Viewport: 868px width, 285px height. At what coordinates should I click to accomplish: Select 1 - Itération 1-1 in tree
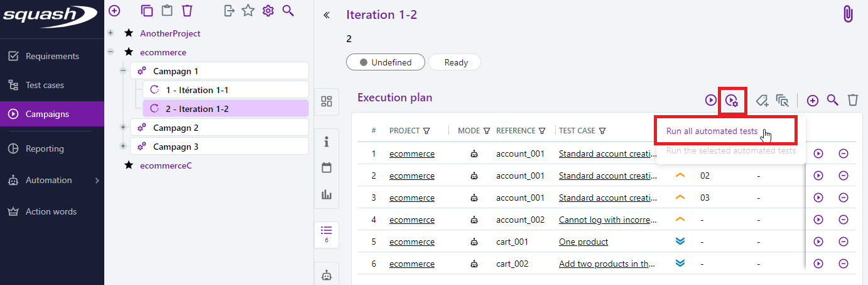coord(197,90)
